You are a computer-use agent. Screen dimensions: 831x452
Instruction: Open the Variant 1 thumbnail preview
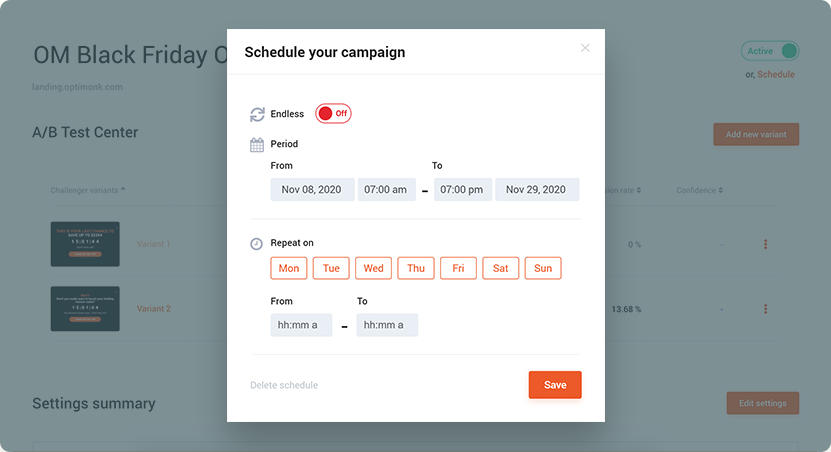[85, 244]
